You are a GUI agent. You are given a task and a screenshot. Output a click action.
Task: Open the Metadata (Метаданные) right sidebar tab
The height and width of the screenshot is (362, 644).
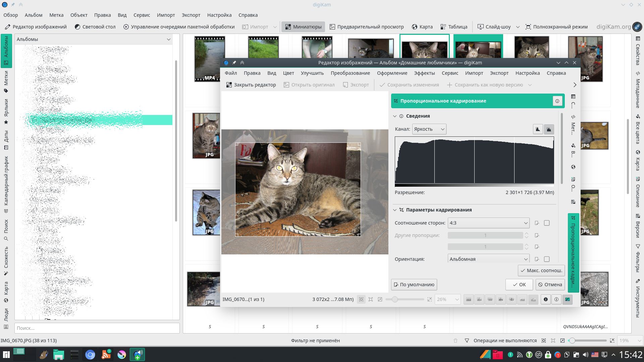[638, 90]
